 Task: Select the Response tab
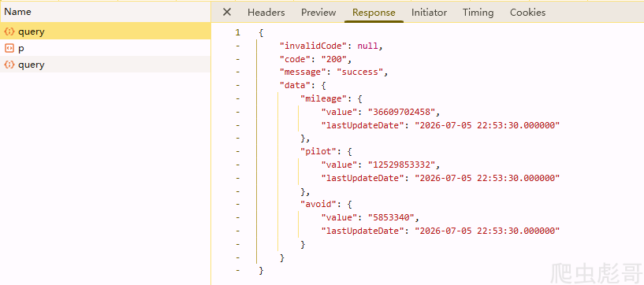374,13
